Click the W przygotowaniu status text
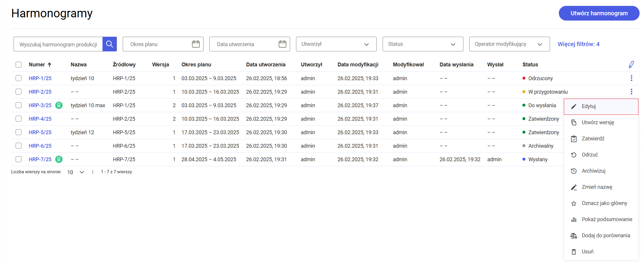The height and width of the screenshot is (264, 644). pyautogui.click(x=548, y=92)
